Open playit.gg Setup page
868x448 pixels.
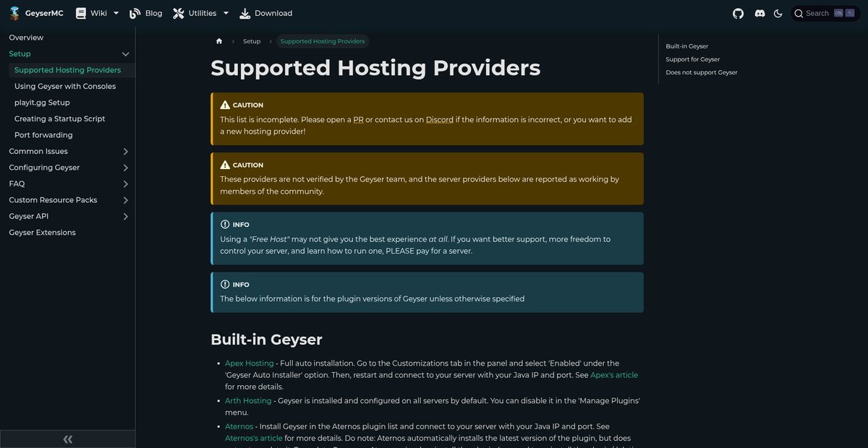coord(42,103)
